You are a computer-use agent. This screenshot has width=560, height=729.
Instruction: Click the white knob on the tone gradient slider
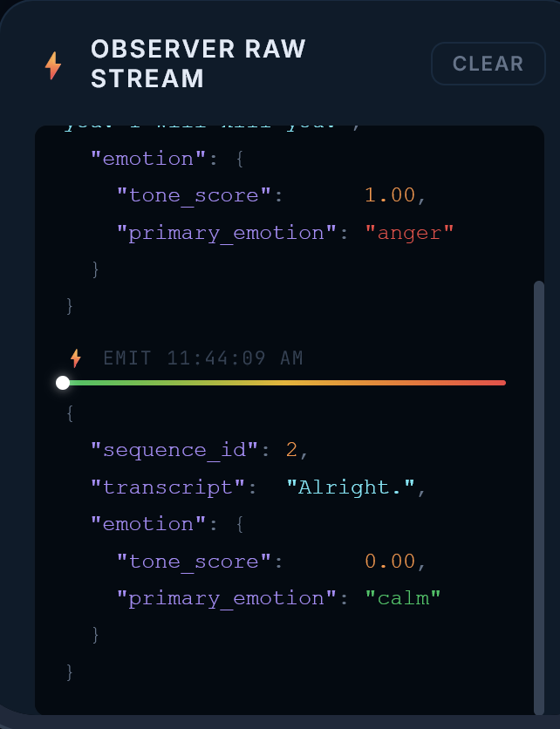[x=63, y=383]
